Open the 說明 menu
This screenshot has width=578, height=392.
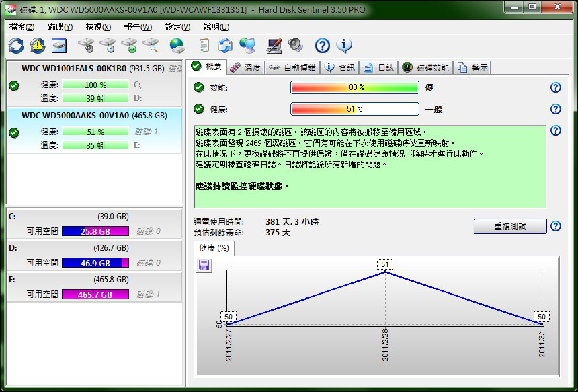[216, 27]
